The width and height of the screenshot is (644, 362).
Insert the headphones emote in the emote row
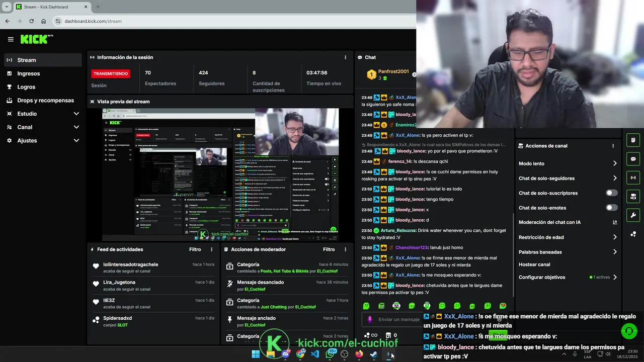click(396, 306)
